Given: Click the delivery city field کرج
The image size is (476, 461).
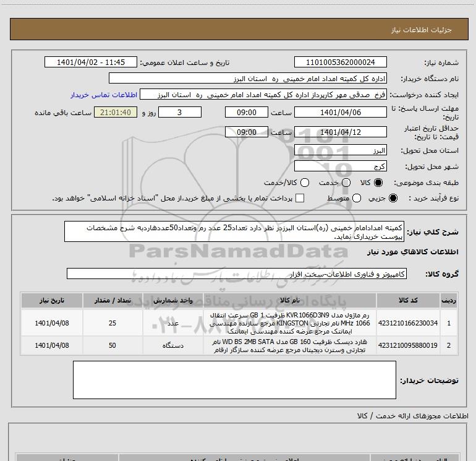Looking at the screenshot, I should coord(340,166).
